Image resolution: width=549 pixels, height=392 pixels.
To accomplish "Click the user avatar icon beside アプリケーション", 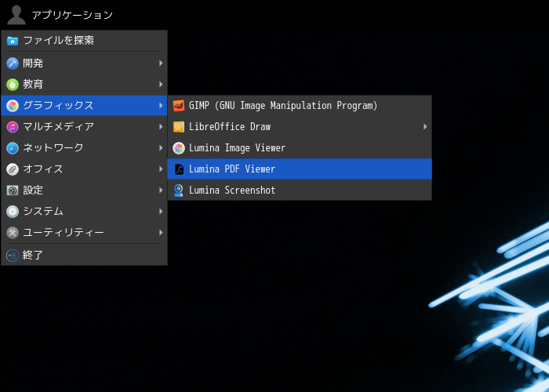I will click(x=16, y=15).
